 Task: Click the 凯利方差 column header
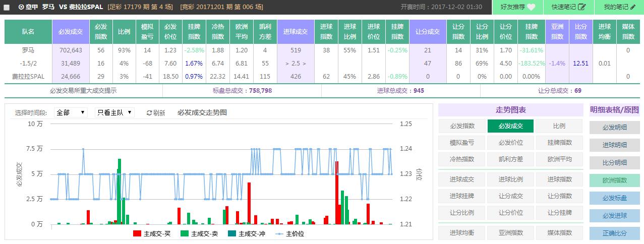(x=265, y=31)
